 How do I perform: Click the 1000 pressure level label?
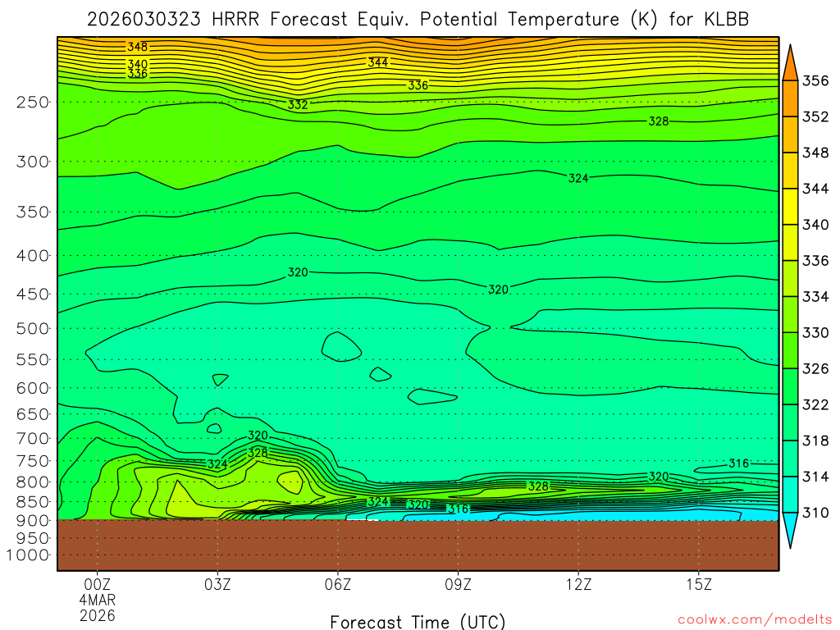pyautogui.click(x=28, y=555)
